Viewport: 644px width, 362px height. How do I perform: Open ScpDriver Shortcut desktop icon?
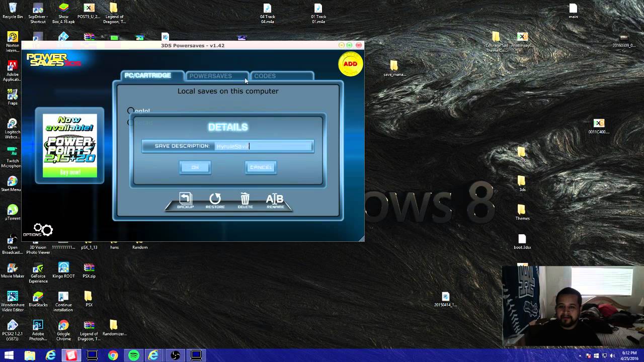(x=38, y=13)
